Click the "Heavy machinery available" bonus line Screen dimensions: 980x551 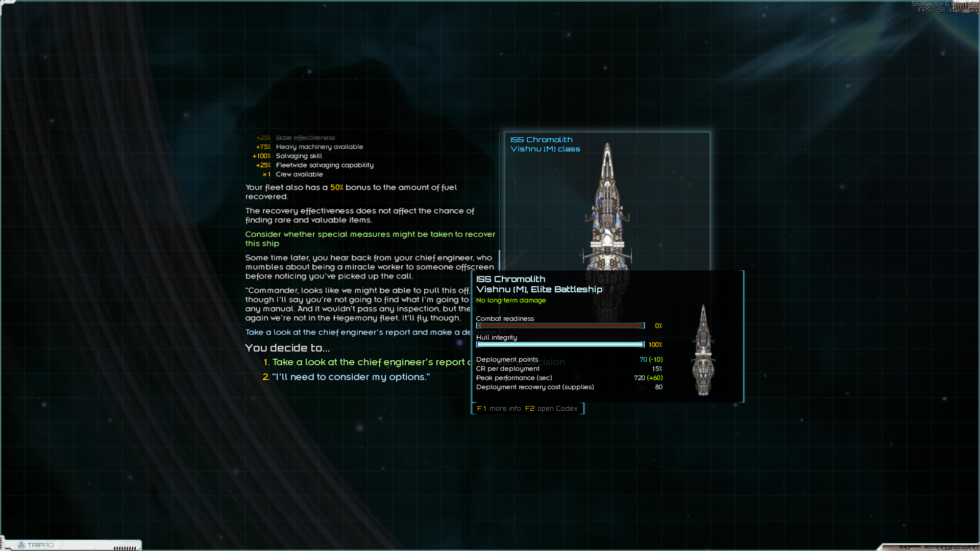(319, 147)
